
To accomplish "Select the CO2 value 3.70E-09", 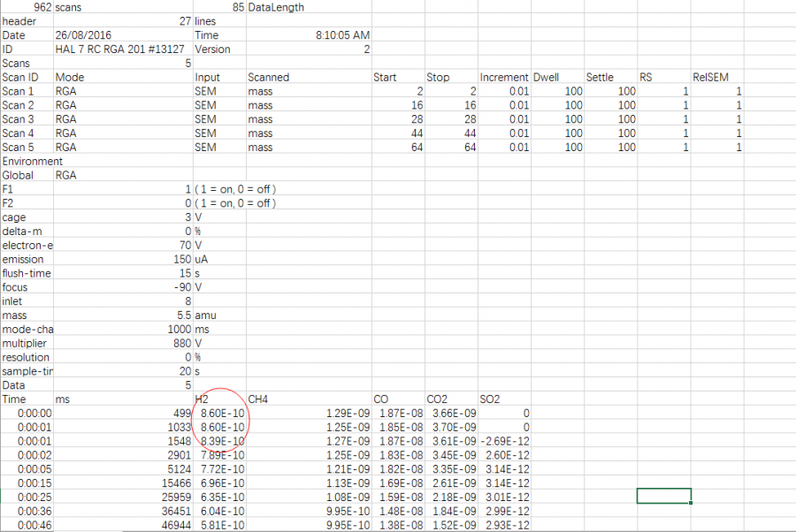I will [x=452, y=428].
